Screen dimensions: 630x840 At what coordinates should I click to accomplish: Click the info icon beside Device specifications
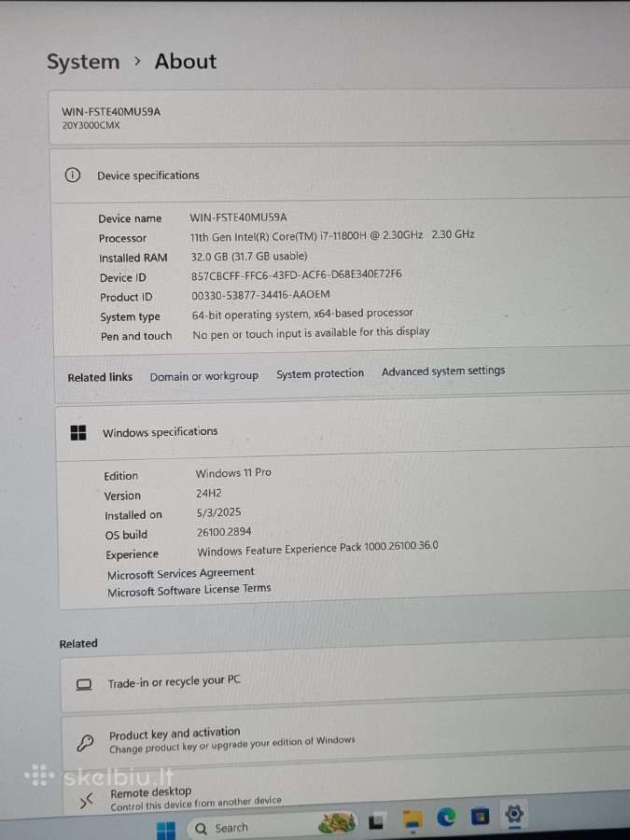(x=72, y=175)
